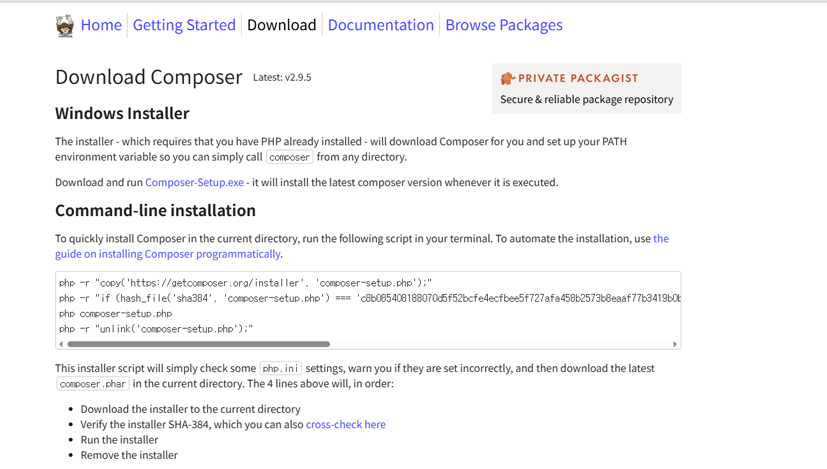Viewport: 827px width, 469px height.
Task: Open the programmatic installation guide link
Action: pos(167,254)
